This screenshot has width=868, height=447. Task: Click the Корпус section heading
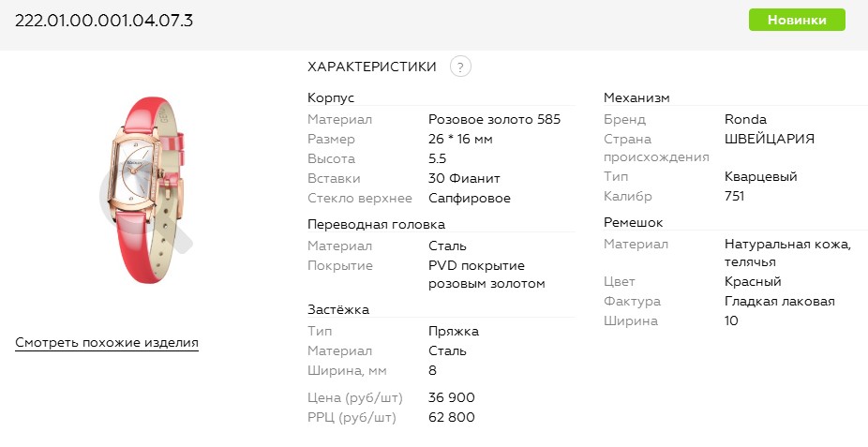click(x=331, y=97)
